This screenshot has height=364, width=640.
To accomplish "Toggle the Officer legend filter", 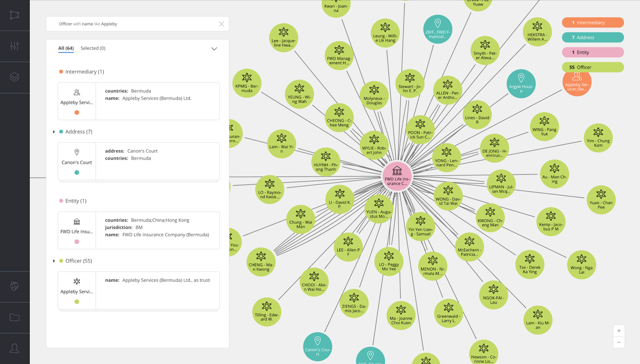I will (593, 67).
